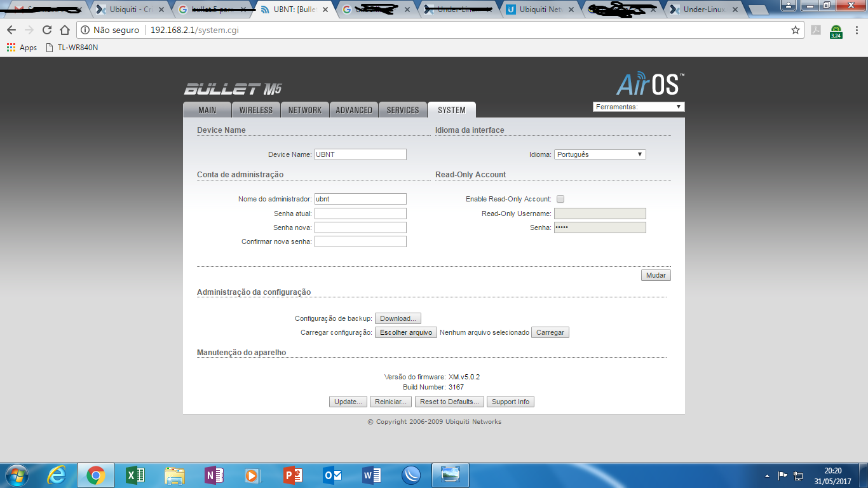Click the Read-Only Username field
Screen dimensions: 868x488
click(x=600, y=213)
